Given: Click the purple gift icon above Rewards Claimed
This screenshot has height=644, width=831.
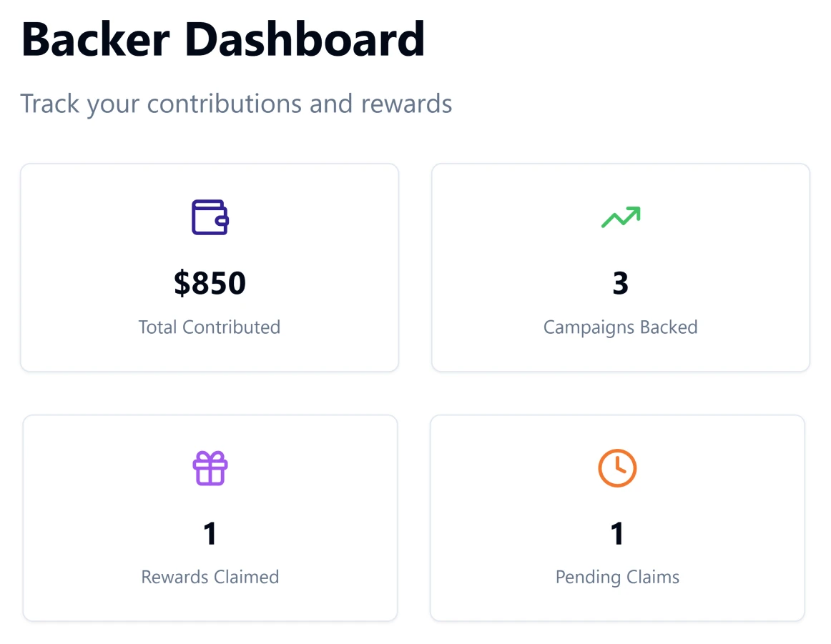Looking at the screenshot, I should (x=210, y=469).
